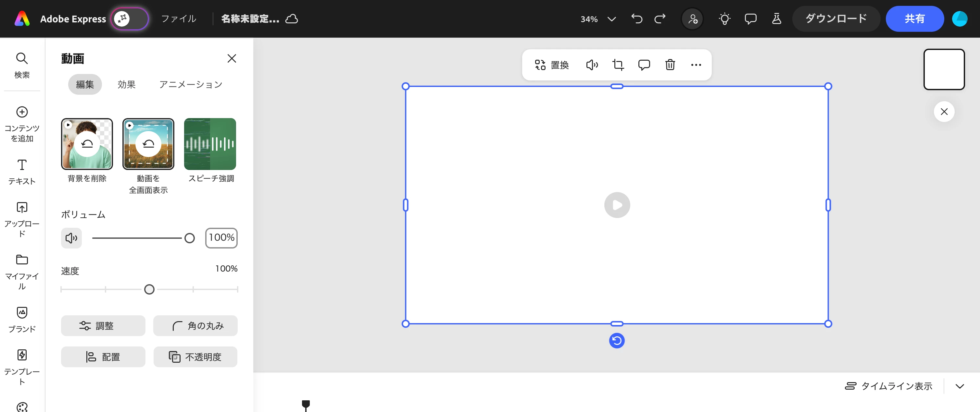Image resolution: width=980 pixels, height=412 pixels.
Task: Collapse the timeline with chevron
Action: (x=960, y=386)
